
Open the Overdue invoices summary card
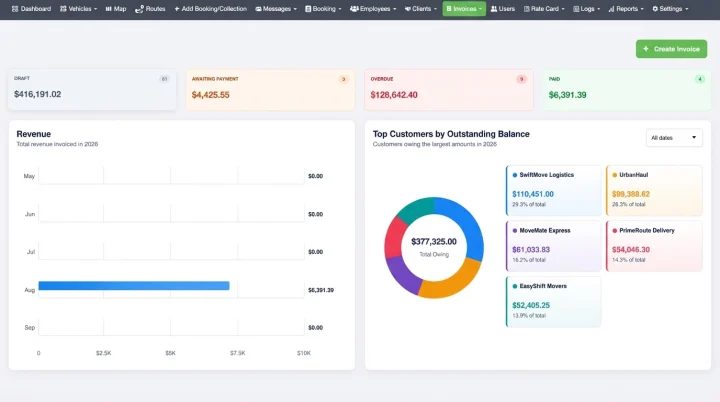coord(449,90)
